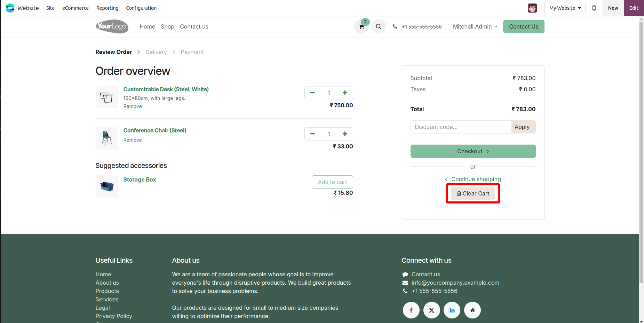This screenshot has height=323, width=644.
Task: Open the Reporting menu
Action: 107,8
